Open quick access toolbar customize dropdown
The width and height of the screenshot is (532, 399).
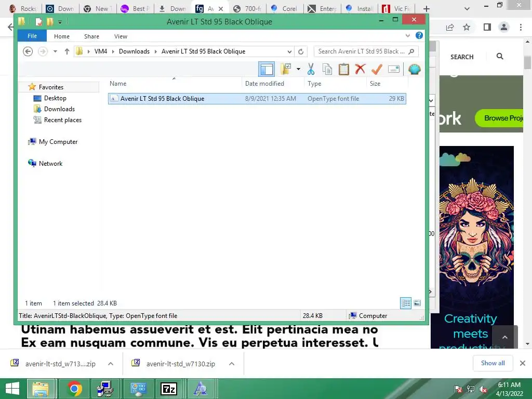click(60, 22)
